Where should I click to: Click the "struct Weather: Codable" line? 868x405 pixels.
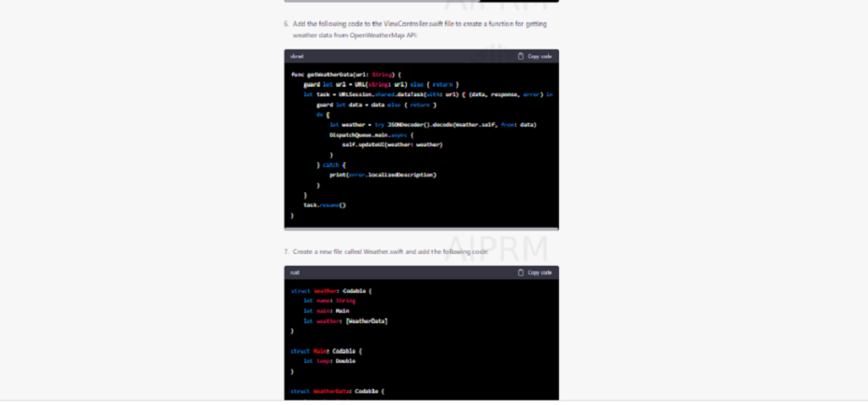pyautogui.click(x=330, y=290)
